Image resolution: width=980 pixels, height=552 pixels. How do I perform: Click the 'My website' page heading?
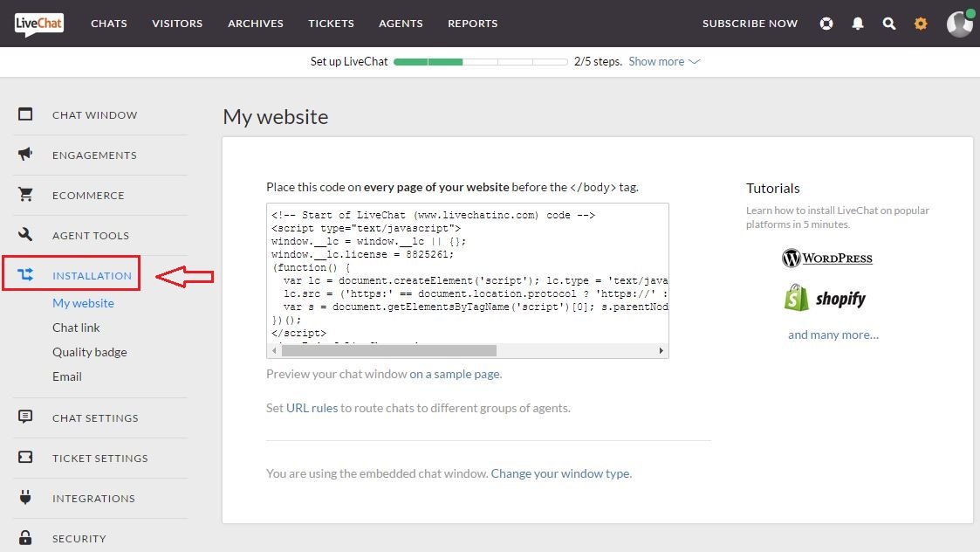(x=276, y=116)
